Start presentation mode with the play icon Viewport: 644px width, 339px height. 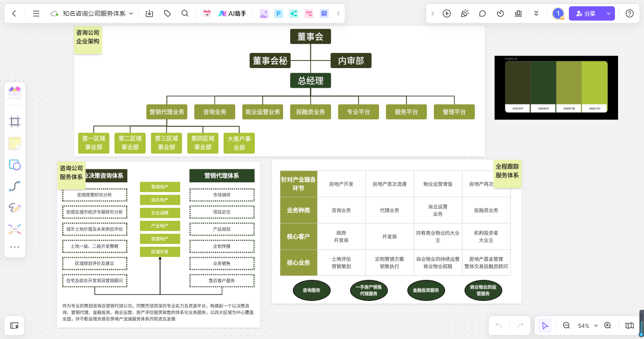pos(447,13)
